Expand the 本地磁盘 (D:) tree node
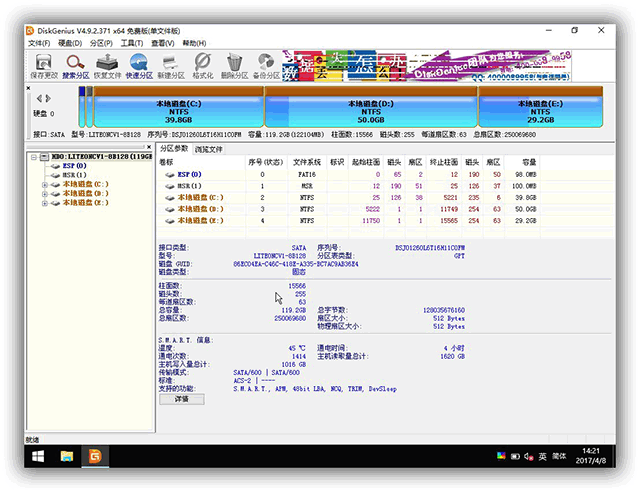The height and width of the screenshot is (492, 640). 44,194
